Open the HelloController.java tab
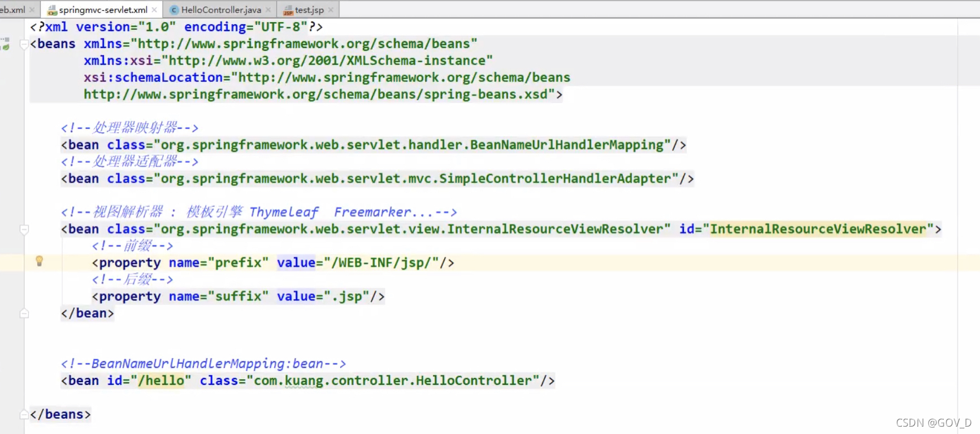The height and width of the screenshot is (434, 980). pos(221,10)
